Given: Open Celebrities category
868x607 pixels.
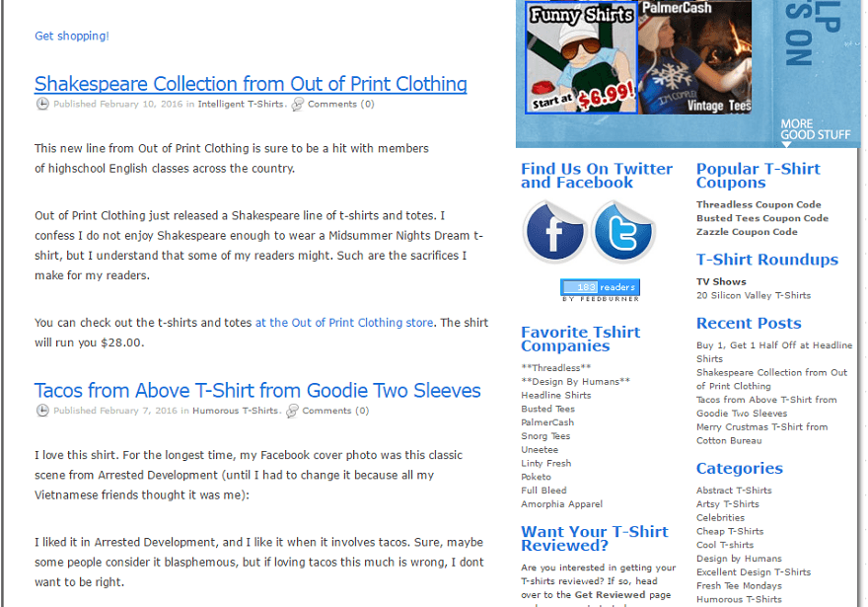Looking at the screenshot, I should (720, 517).
